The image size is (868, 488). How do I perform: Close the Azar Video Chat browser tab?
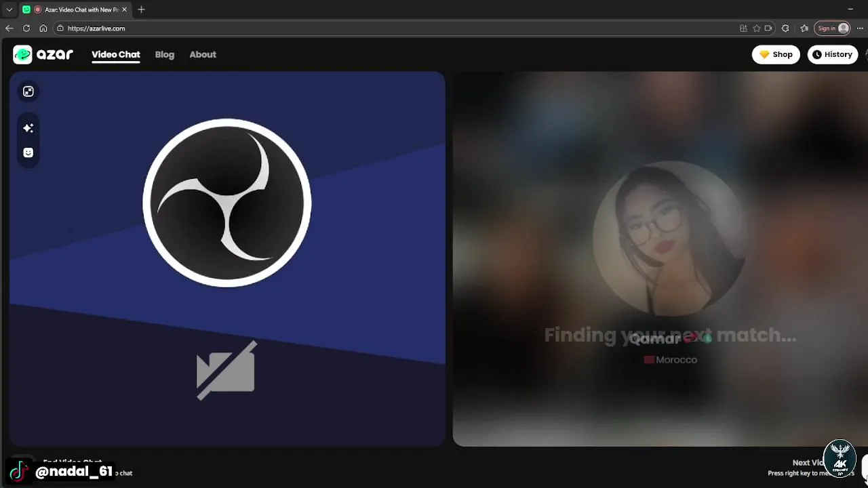click(x=124, y=9)
